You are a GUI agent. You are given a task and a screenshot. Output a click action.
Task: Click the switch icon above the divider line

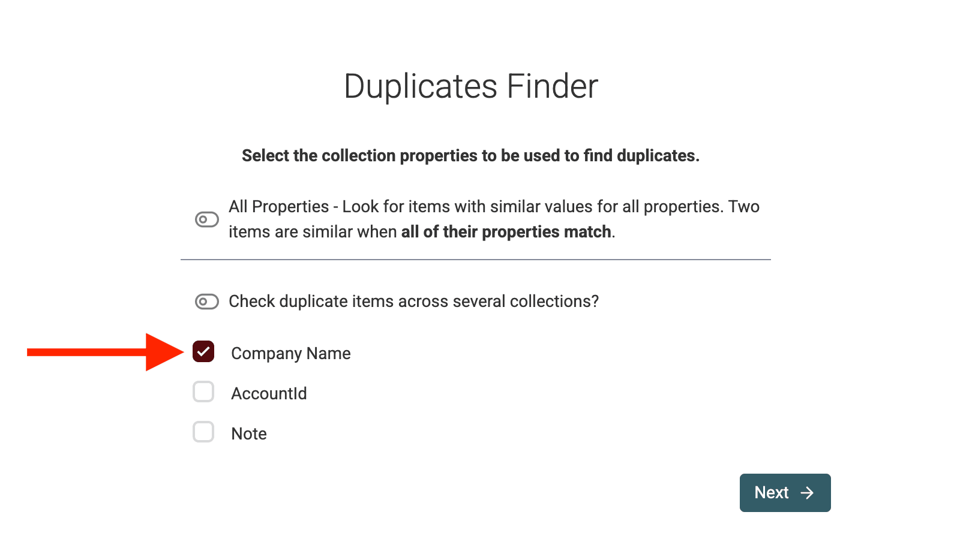206,219
